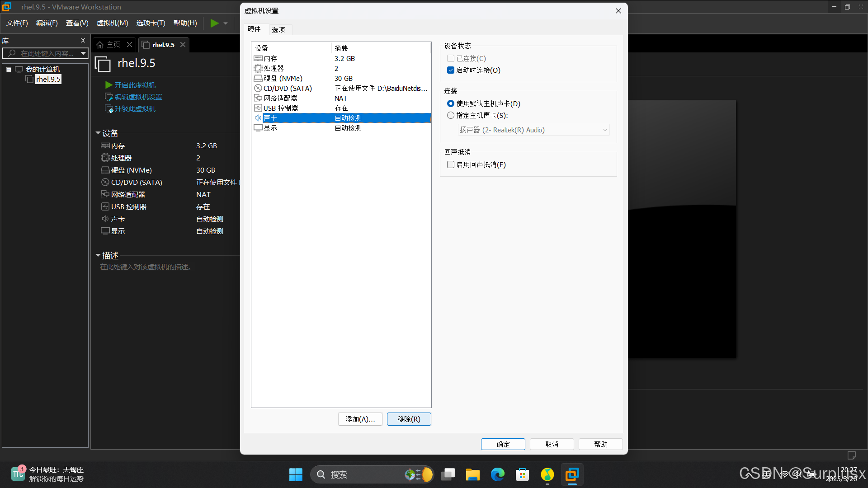Open dropdown arrow beside the power-on button
Viewport: 868px width, 488px height.
[x=226, y=23]
